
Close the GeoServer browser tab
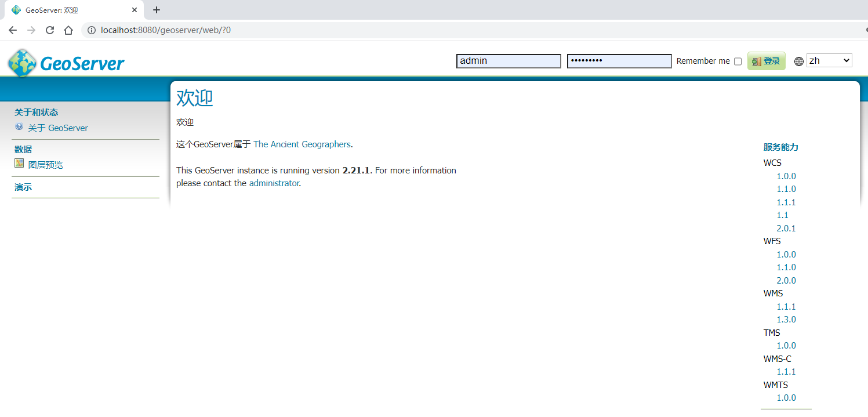coord(135,10)
